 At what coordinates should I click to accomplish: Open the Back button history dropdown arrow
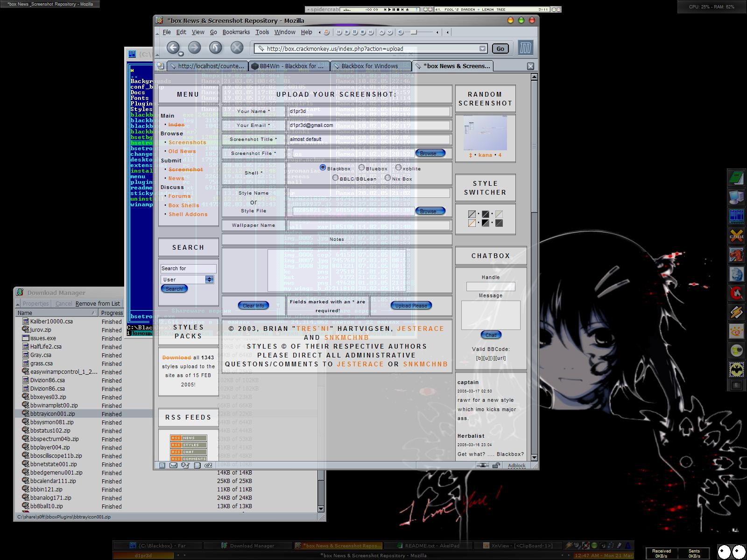(181, 54)
